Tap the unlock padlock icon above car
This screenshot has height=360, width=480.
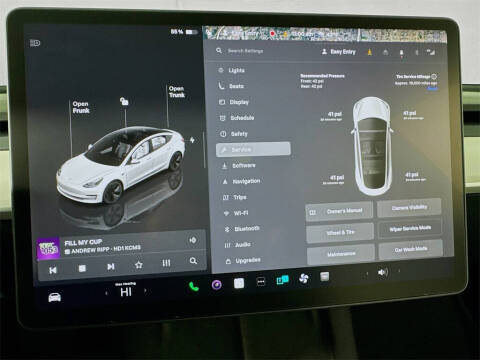point(124,101)
